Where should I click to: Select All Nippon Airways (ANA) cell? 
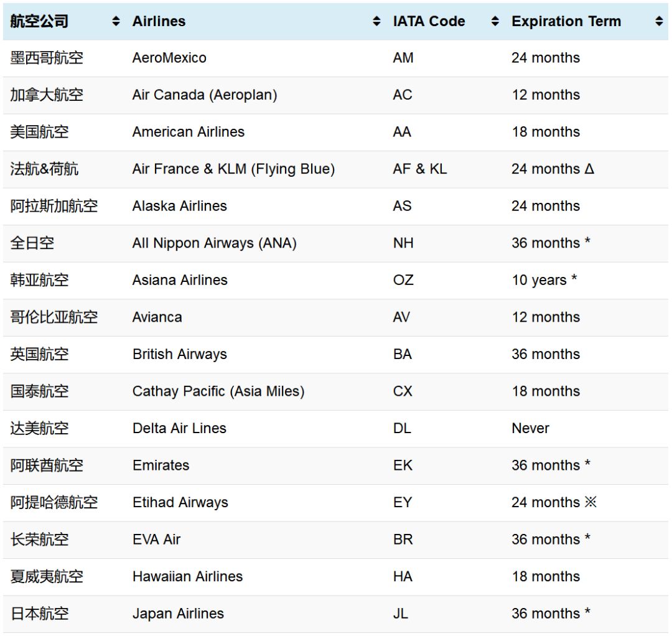214,243
